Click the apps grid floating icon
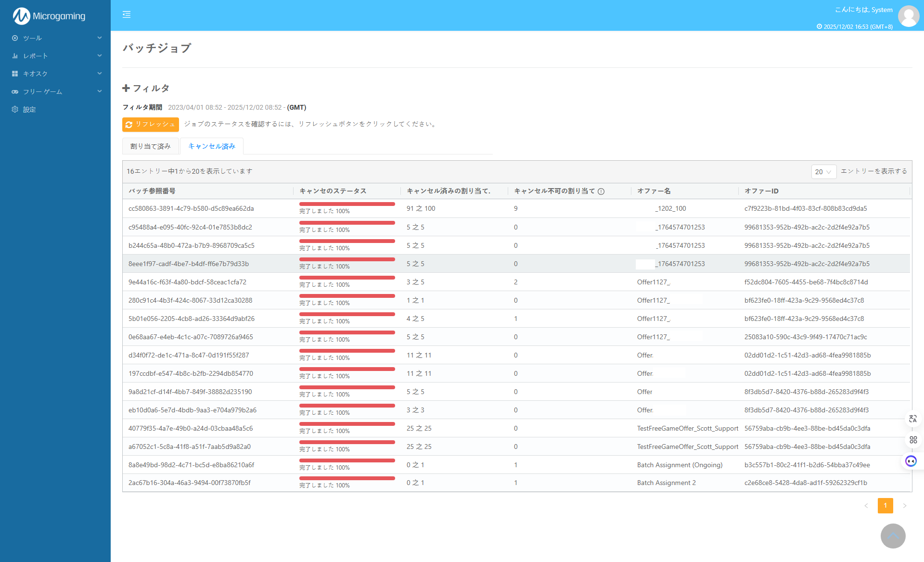The height and width of the screenshot is (562, 924). point(913,440)
